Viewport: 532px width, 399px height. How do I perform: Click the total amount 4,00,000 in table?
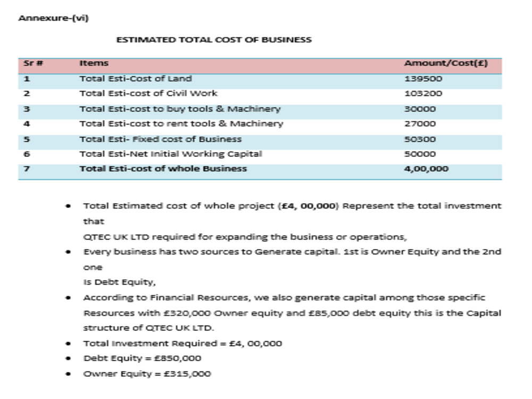(x=426, y=169)
